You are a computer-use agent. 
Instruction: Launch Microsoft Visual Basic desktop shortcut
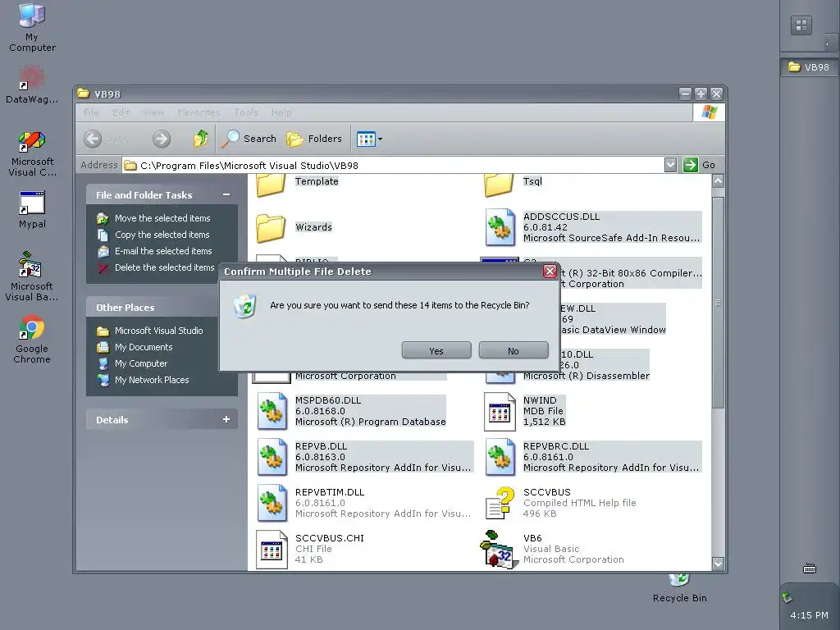coord(32,276)
